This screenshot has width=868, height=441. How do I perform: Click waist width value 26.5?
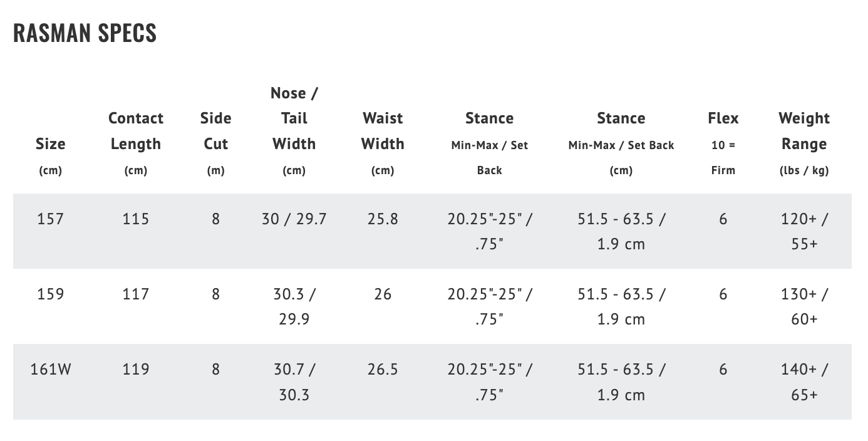click(x=383, y=369)
